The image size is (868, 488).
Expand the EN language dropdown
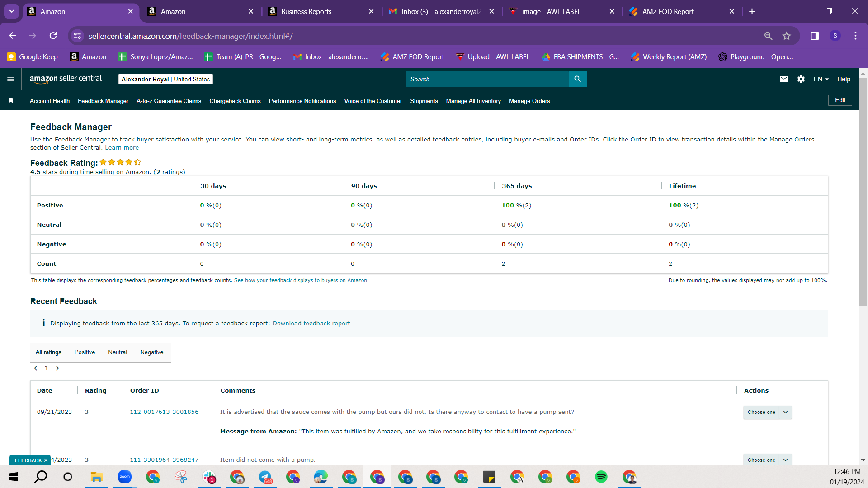(x=821, y=79)
